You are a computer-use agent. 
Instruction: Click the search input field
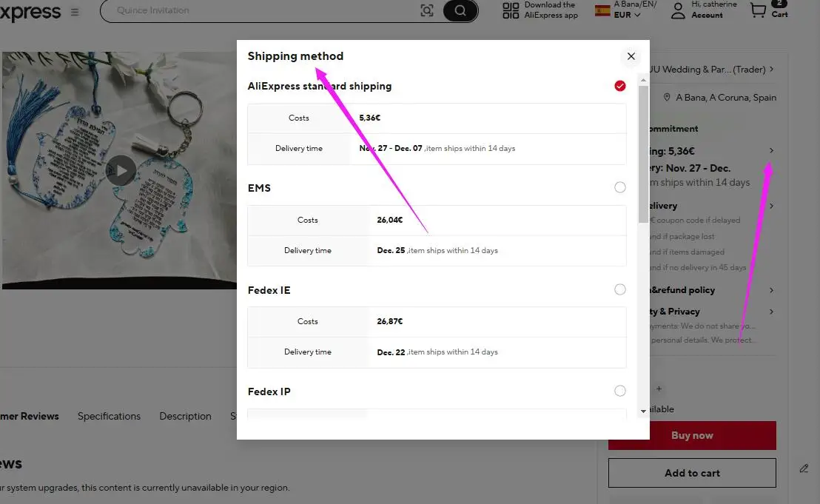pos(261,10)
